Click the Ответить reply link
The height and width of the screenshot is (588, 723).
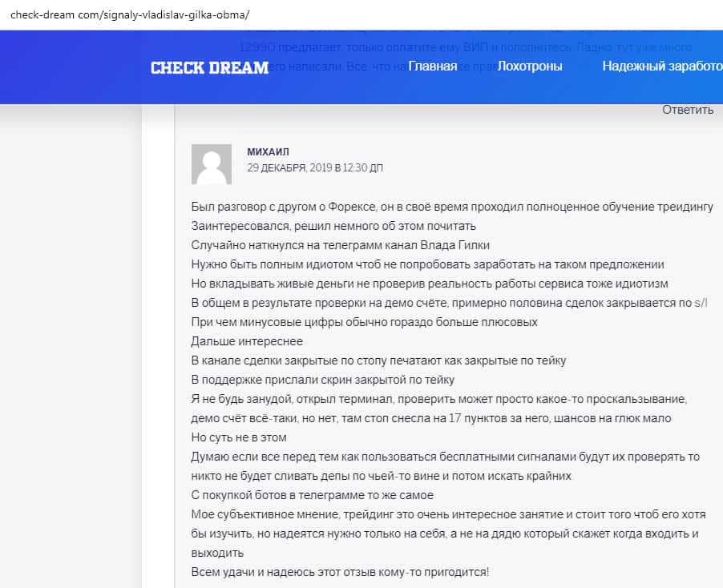pyautogui.click(x=688, y=110)
